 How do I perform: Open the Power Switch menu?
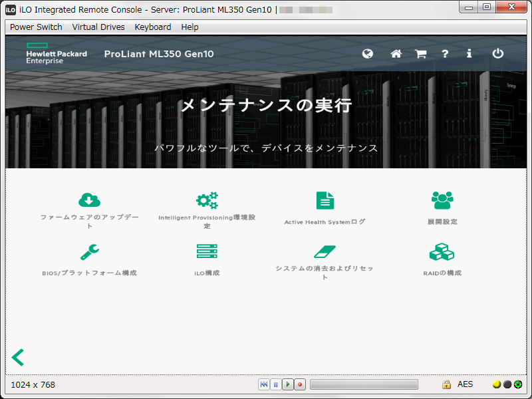tap(36, 27)
